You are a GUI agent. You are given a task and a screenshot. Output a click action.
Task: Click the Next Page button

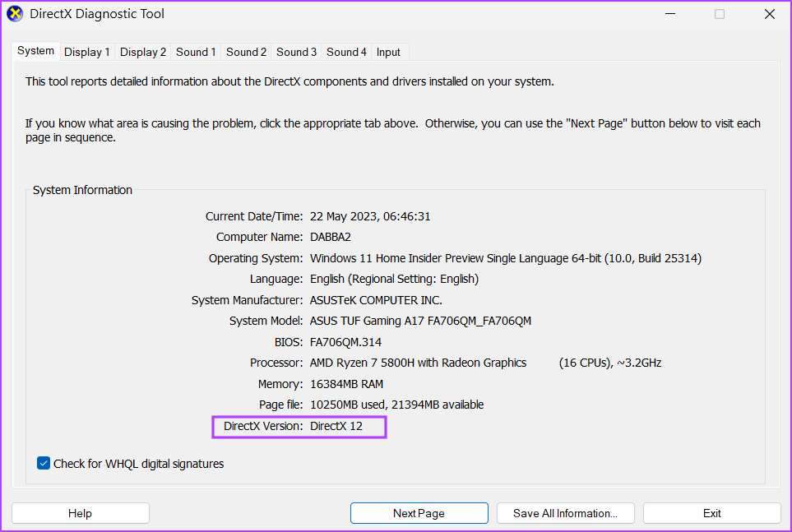pos(419,512)
